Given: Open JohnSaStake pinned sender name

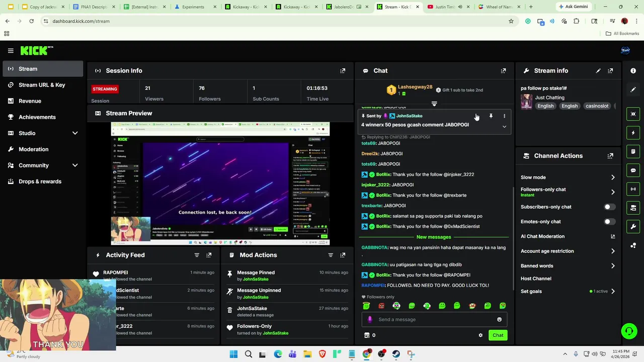Looking at the screenshot, I should 409,116.
